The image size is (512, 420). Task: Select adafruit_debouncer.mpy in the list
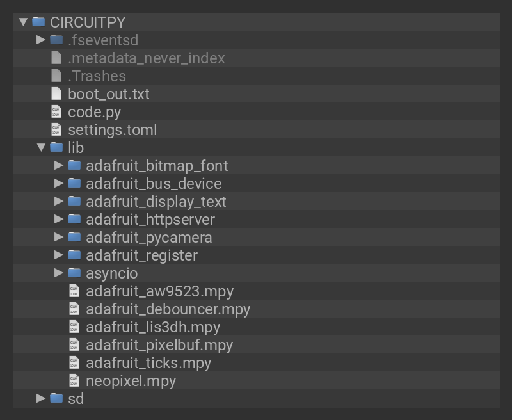pos(168,309)
